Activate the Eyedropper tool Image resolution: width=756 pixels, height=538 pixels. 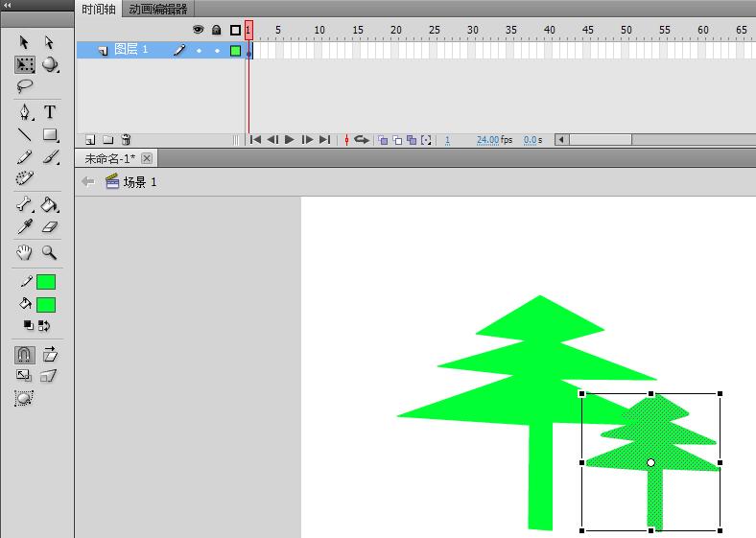(x=25, y=226)
